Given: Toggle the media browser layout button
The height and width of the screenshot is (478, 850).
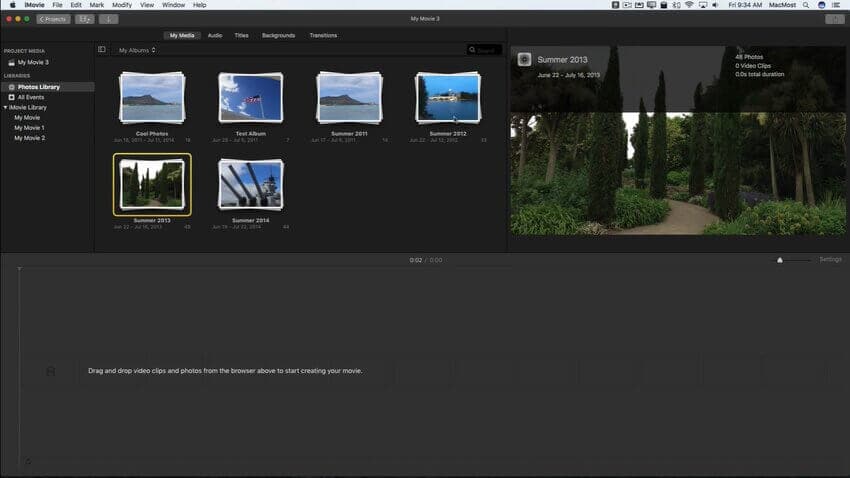Looking at the screenshot, I should [85, 19].
